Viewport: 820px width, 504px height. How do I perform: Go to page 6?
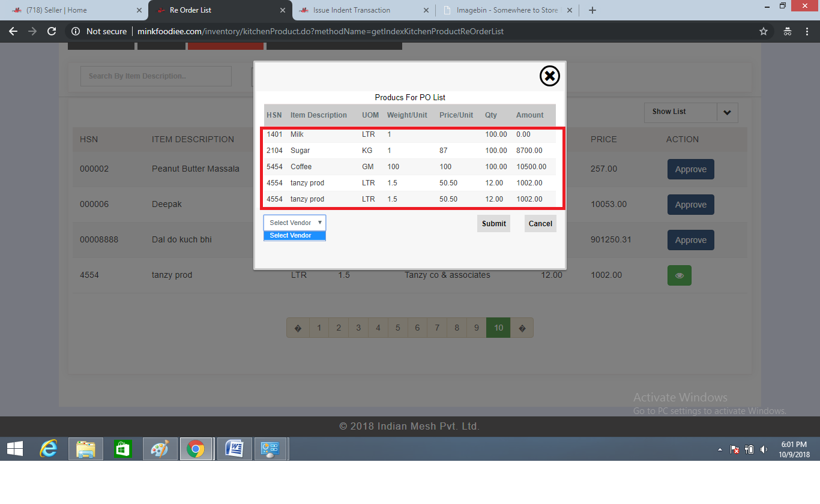tap(417, 328)
